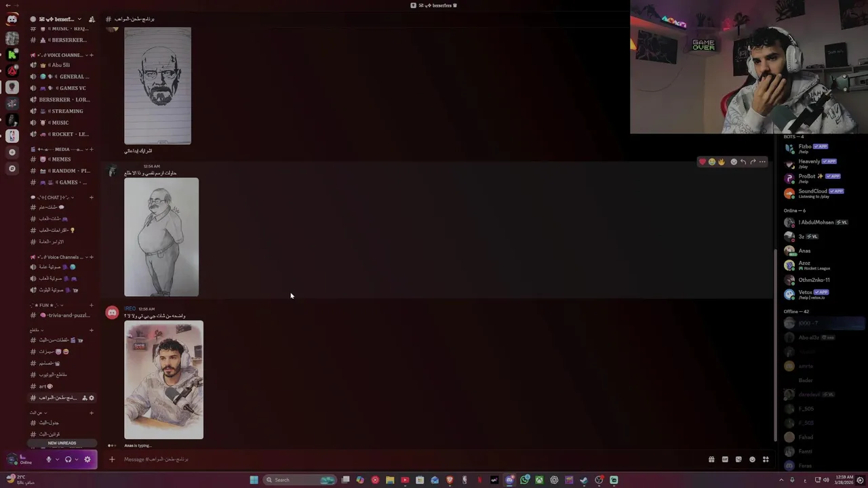
Task: Open ProBot in member list
Action: [822, 178]
